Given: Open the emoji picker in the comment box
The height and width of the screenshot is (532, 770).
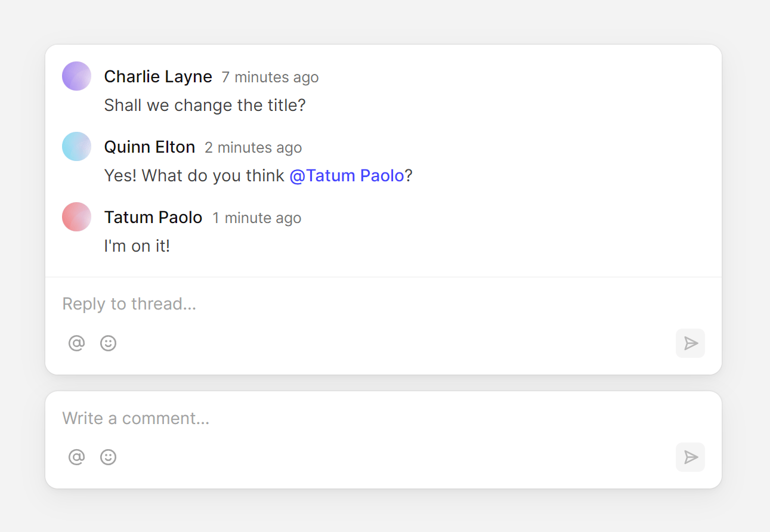Looking at the screenshot, I should [108, 457].
